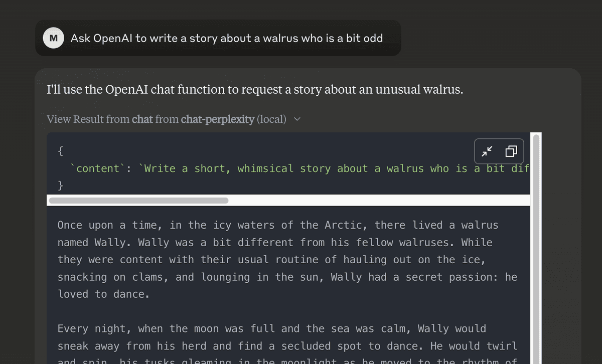Click the round 'M' user avatar
The image size is (602, 364).
pyautogui.click(x=53, y=38)
